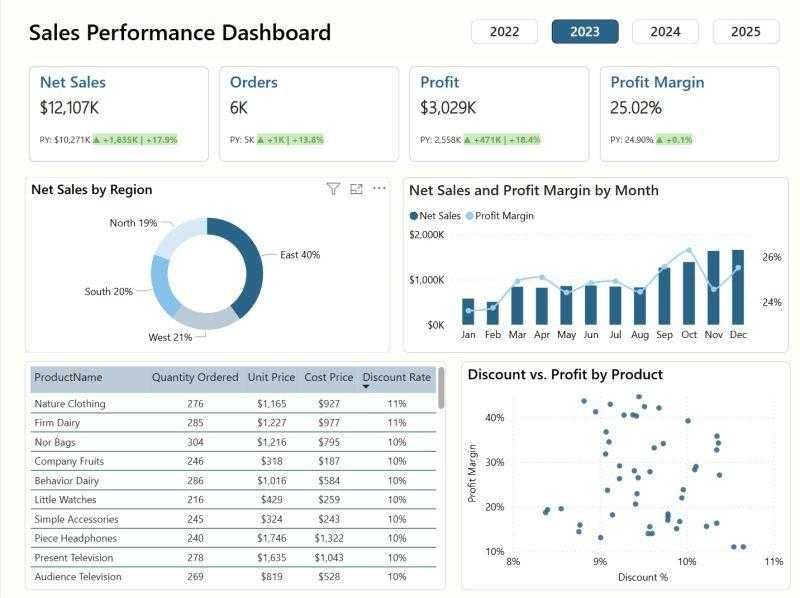This screenshot has height=598, width=800.
Task: Click the '$1,322' cost price cell
Action: point(329,538)
